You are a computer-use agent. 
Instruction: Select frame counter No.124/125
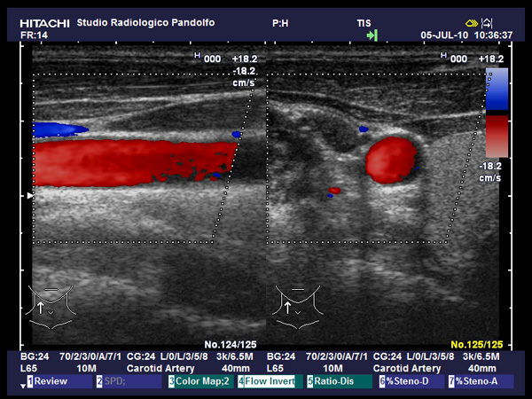pyautogui.click(x=231, y=345)
